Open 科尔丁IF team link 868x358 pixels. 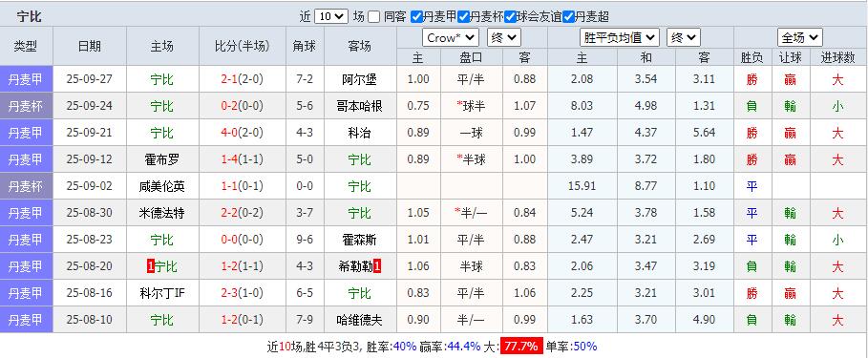click(161, 293)
